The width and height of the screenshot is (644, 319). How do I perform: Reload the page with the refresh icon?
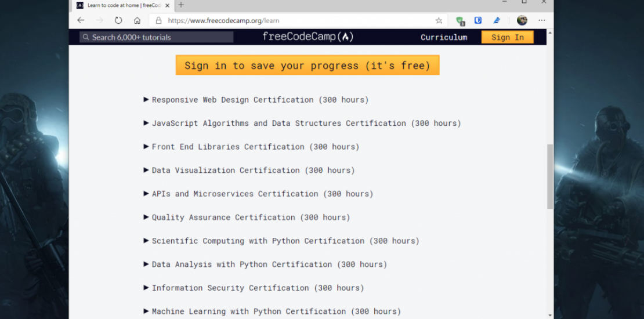pyautogui.click(x=118, y=20)
